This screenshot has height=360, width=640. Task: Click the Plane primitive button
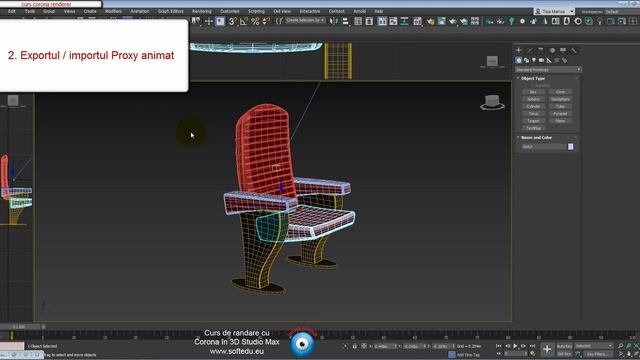pos(560,121)
